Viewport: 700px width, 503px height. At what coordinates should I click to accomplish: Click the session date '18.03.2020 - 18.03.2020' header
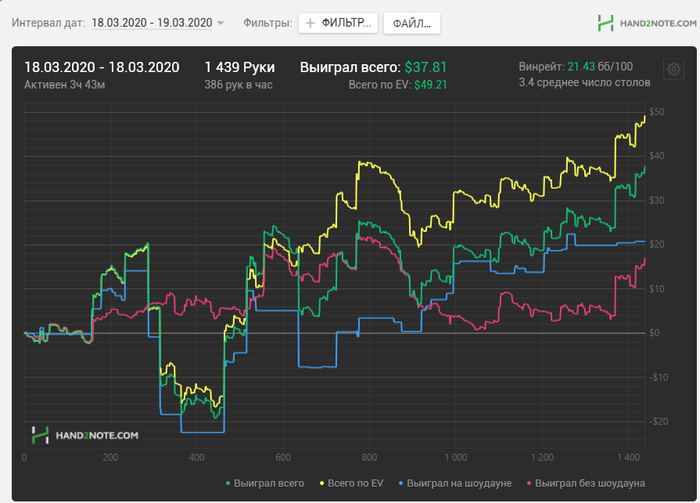coord(102,67)
